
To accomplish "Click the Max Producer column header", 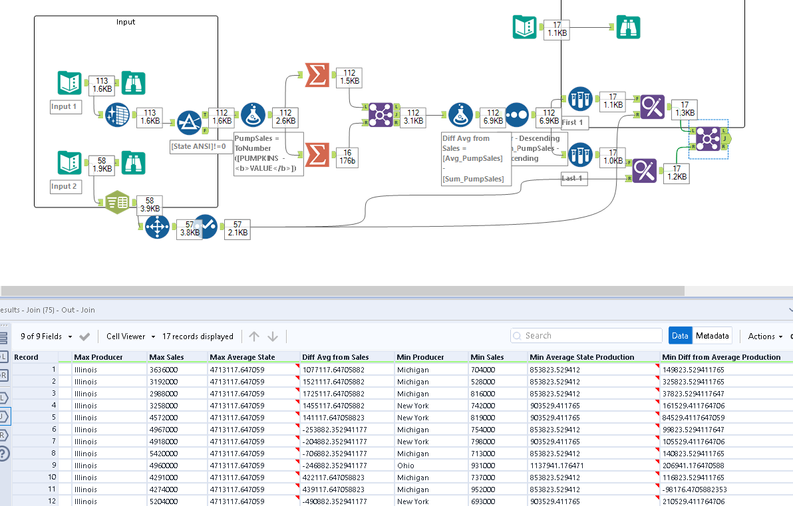I will 109,357.
